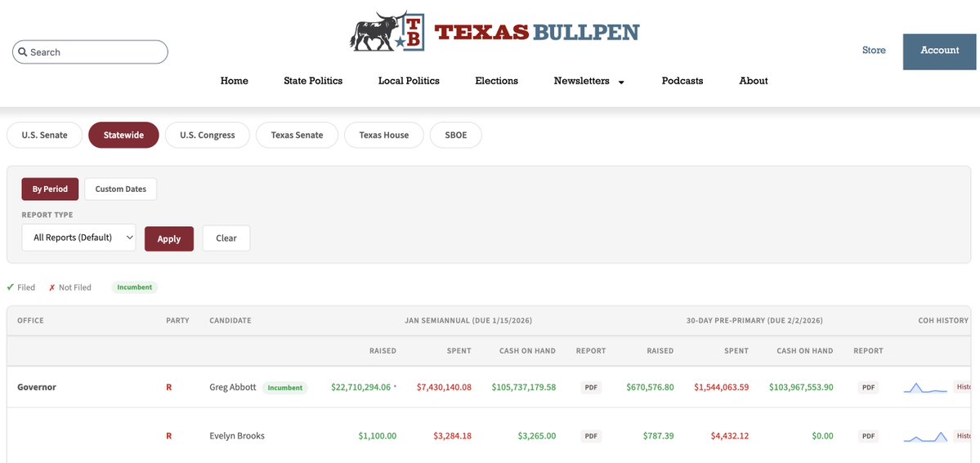The height and width of the screenshot is (463, 980).
Task: Click the Incumbent legend badge
Action: click(x=134, y=287)
